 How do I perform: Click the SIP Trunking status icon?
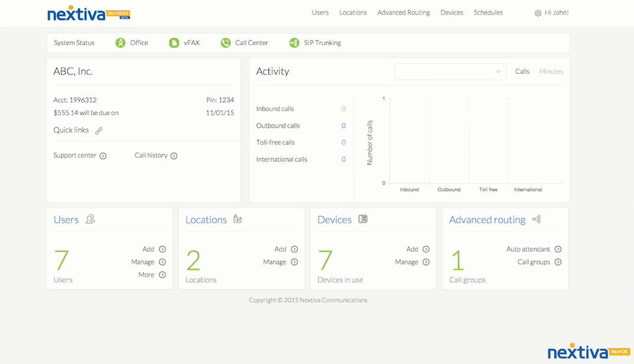294,43
